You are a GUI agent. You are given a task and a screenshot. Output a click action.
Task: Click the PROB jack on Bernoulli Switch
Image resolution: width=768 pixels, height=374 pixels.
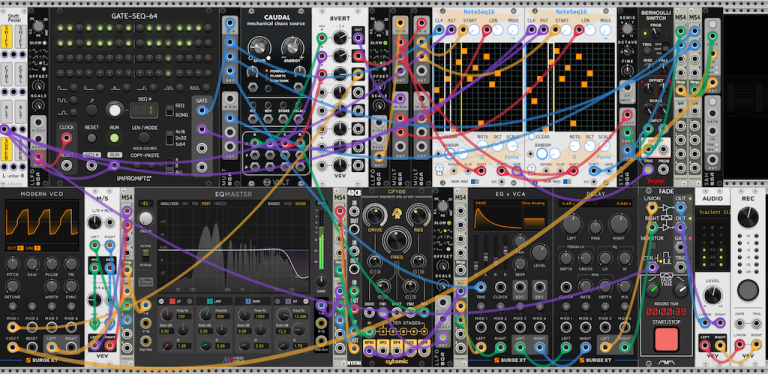[663, 170]
